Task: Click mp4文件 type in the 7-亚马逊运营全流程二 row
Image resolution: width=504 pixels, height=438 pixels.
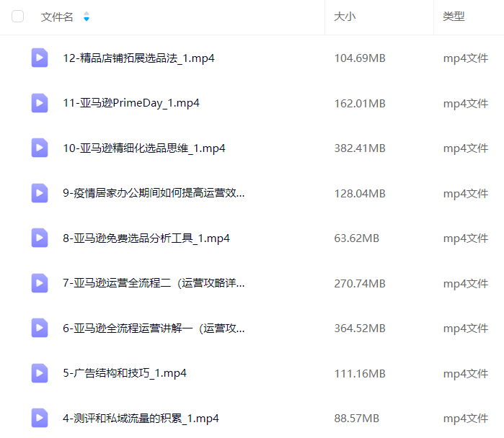Action: coord(466,284)
